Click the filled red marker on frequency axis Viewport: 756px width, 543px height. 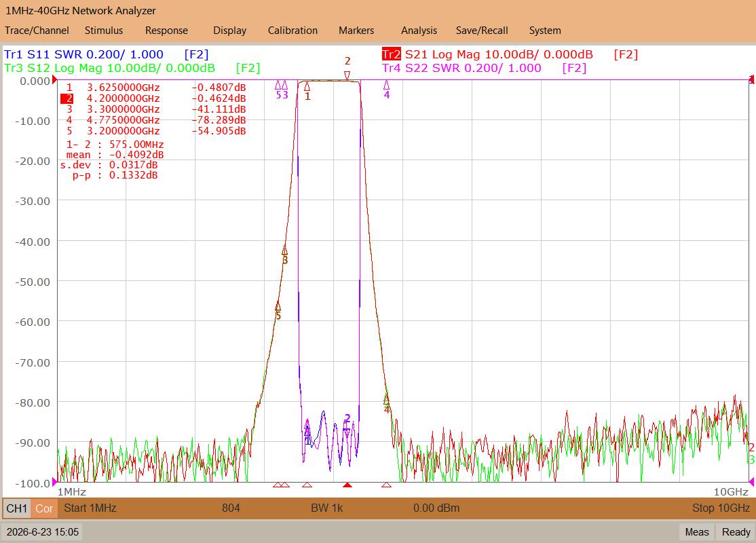[x=347, y=485]
